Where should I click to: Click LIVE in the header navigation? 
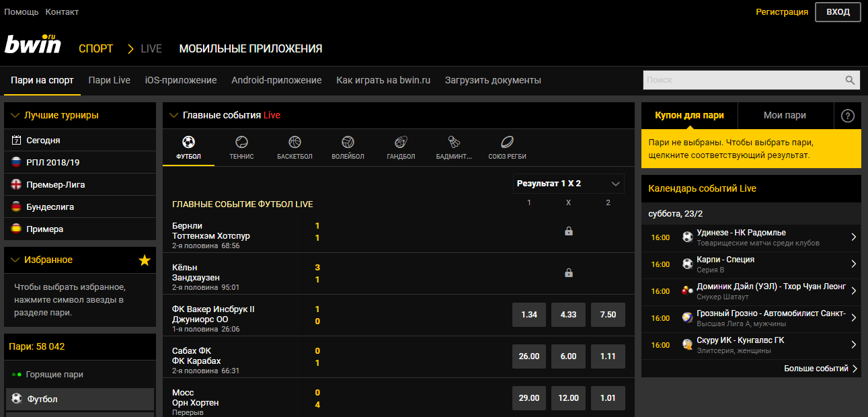[151, 48]
